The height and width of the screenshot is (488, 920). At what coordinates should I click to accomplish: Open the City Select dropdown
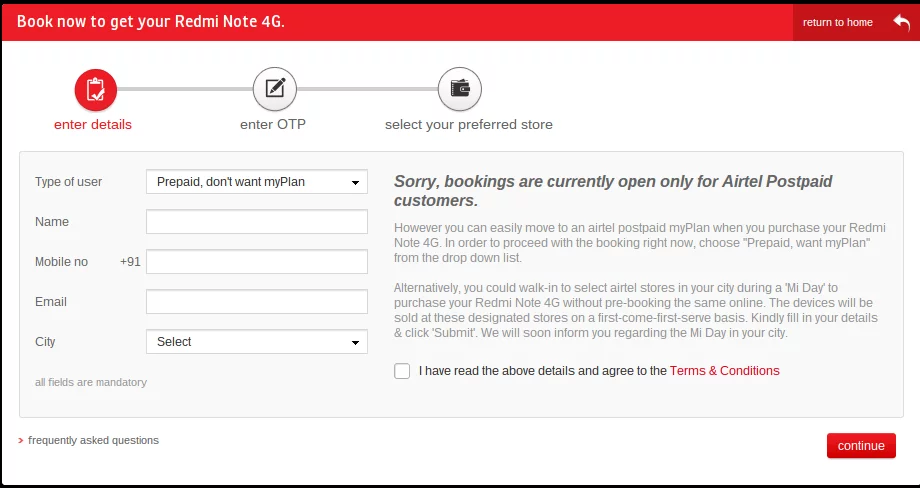pos(257,341)
